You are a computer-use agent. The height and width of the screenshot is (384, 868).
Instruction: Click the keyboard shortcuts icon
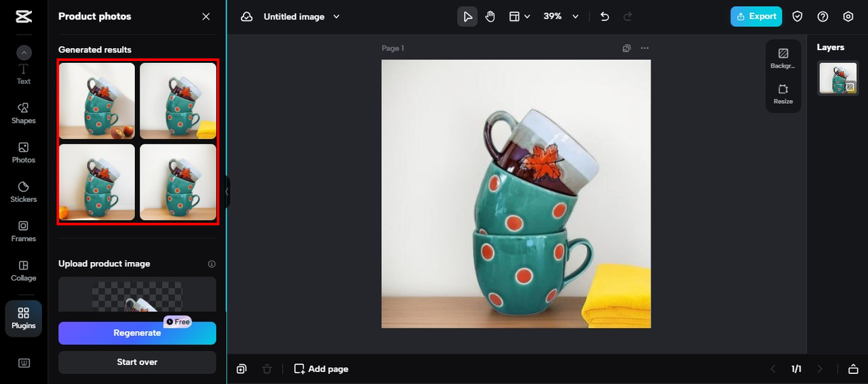click(x=24, y=363)
